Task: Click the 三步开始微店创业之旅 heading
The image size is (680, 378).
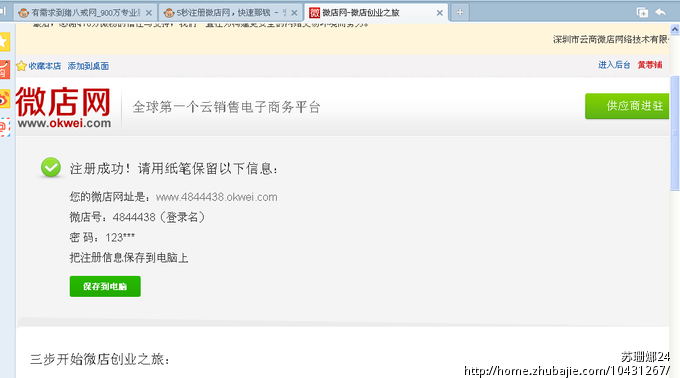Action: pos(100,359)
